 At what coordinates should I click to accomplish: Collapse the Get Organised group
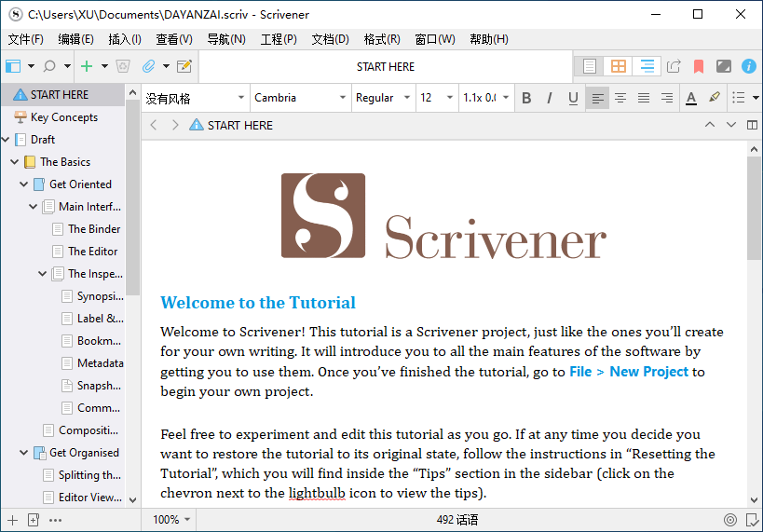point(24,453)
